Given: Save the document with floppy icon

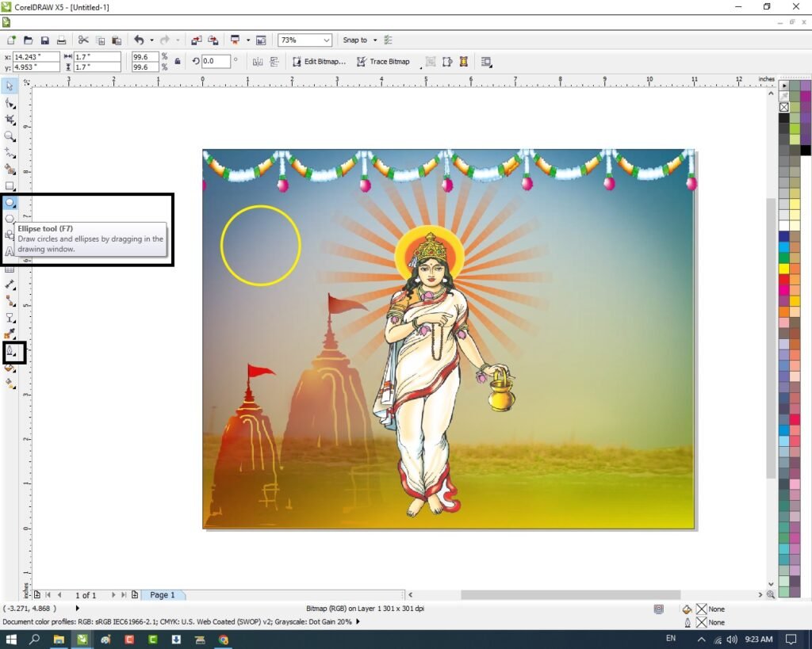Looking at the screenshot, I should point(45,40).
